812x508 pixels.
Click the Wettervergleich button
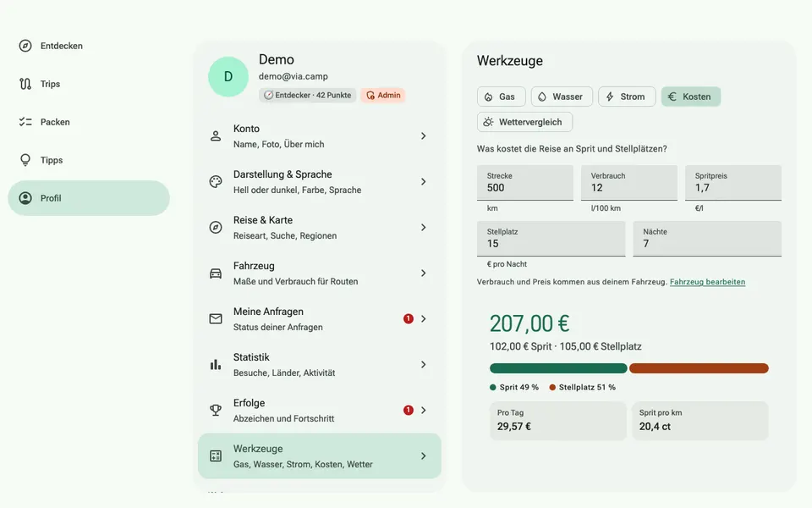pos(524,122)
